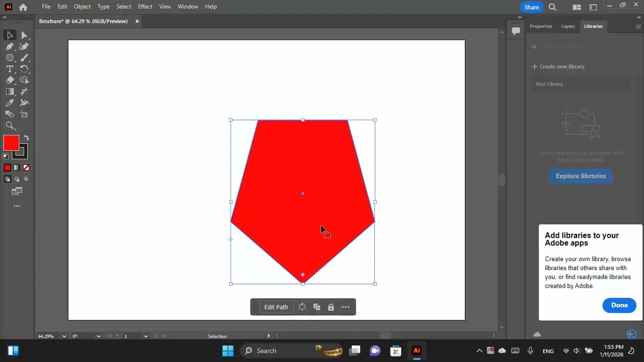
Task: Open rotate view angle dropdown
Action: tap(99, 336)
